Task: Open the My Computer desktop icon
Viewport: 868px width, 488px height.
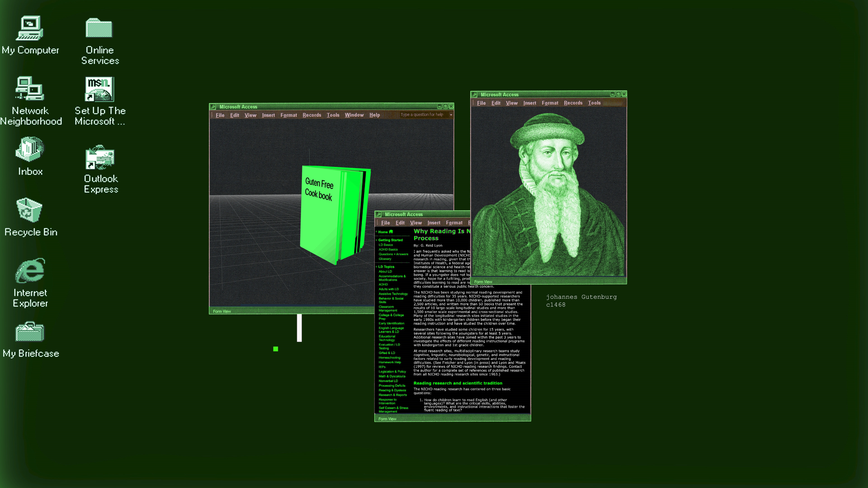Action: pyautogui.click(x=30, y=28)
